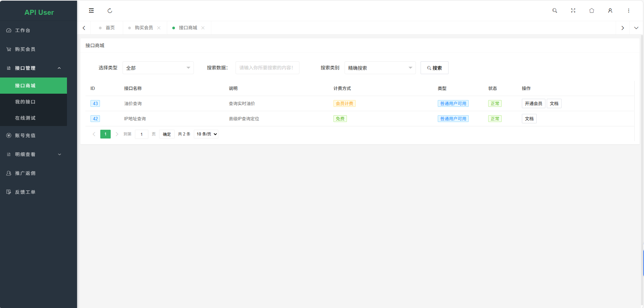Image resolution: width=644 pixels, height=308 pixels.
Task: Open the 选择类型 dropdown showing 全部
Action: coord(158,67)
